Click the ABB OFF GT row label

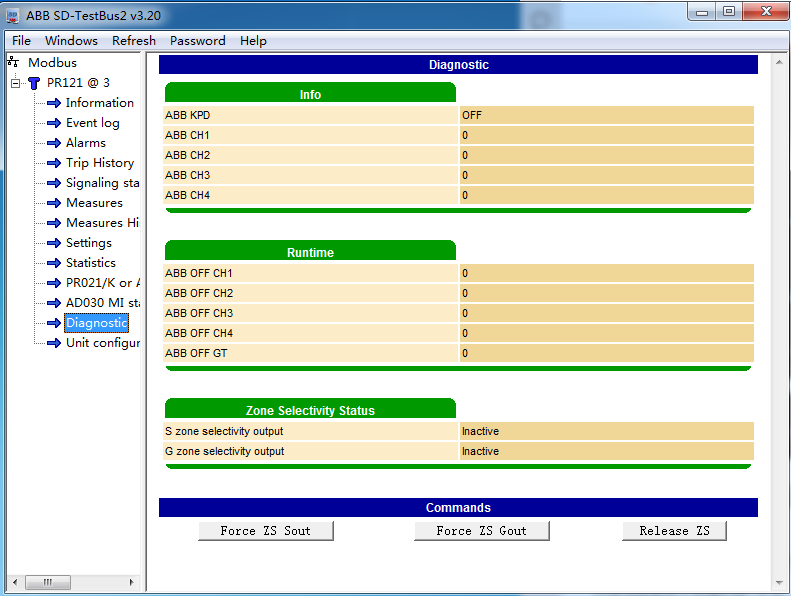point(196,353)
